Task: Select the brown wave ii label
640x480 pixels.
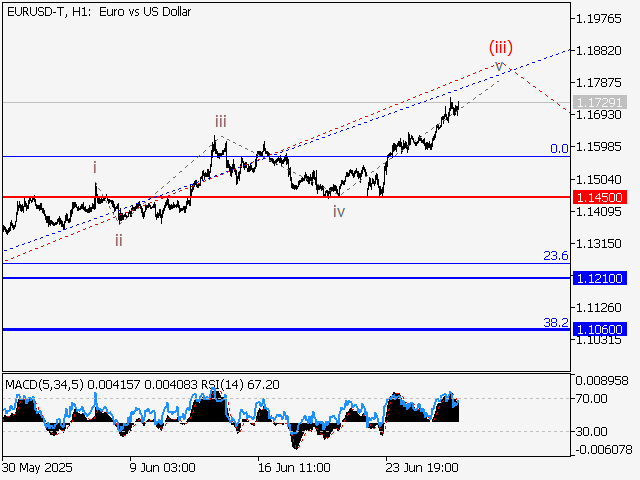Action: (118, 240)
